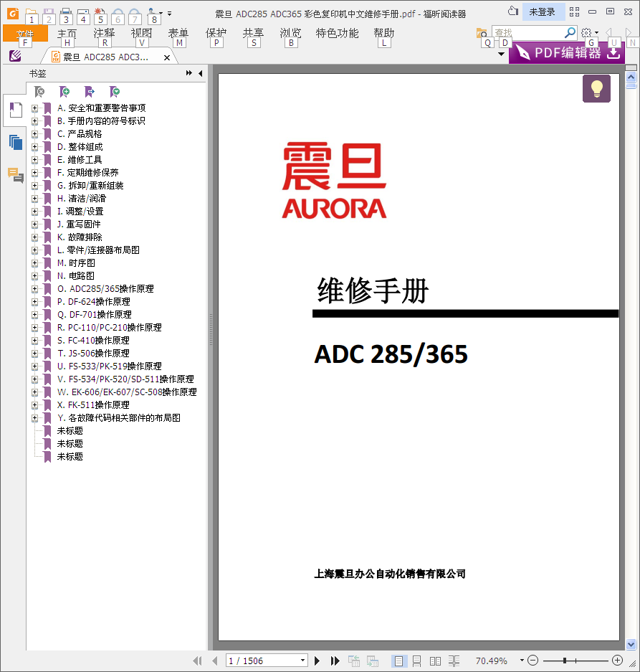Switch to the 特色功能 ribbon tab

click(x=337, y=33)
